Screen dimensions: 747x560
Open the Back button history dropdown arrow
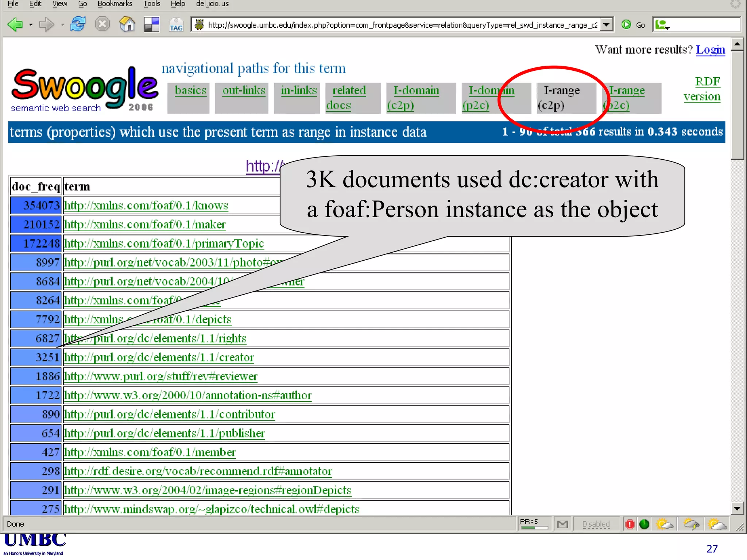31,25
